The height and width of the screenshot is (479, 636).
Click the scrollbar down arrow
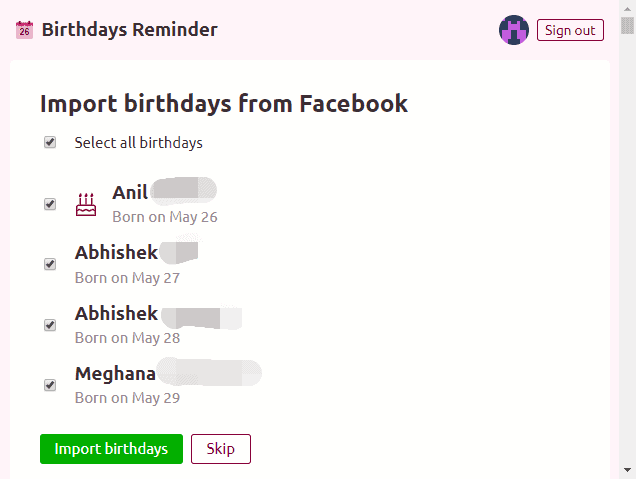click(x=627, y=471)
